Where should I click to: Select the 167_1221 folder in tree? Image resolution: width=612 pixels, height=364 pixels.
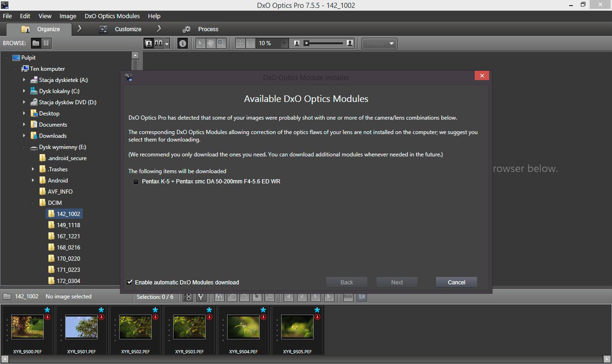pyautogui.click(x=68, y=236)
